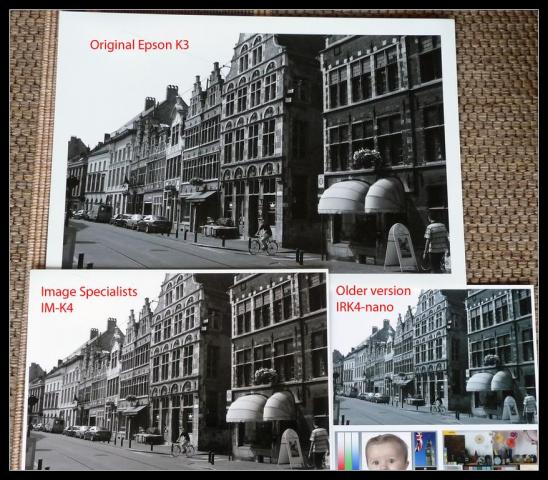
Task: Click the baby face test photo
Action: coord(386,451)
